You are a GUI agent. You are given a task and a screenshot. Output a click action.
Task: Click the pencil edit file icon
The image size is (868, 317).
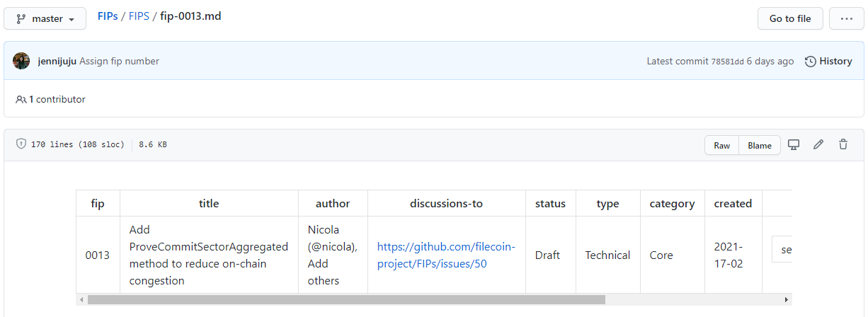(x=818, y=144)
